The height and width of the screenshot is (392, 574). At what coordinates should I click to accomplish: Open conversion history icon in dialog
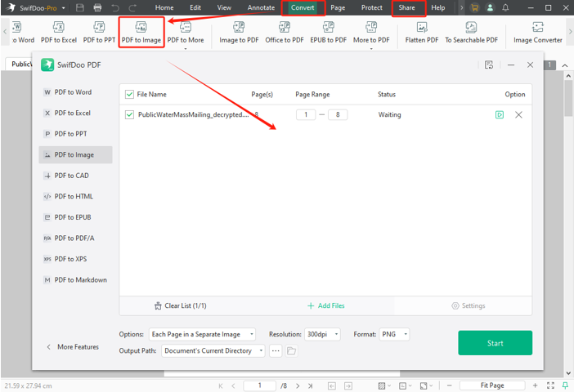(x=489, y=65)
